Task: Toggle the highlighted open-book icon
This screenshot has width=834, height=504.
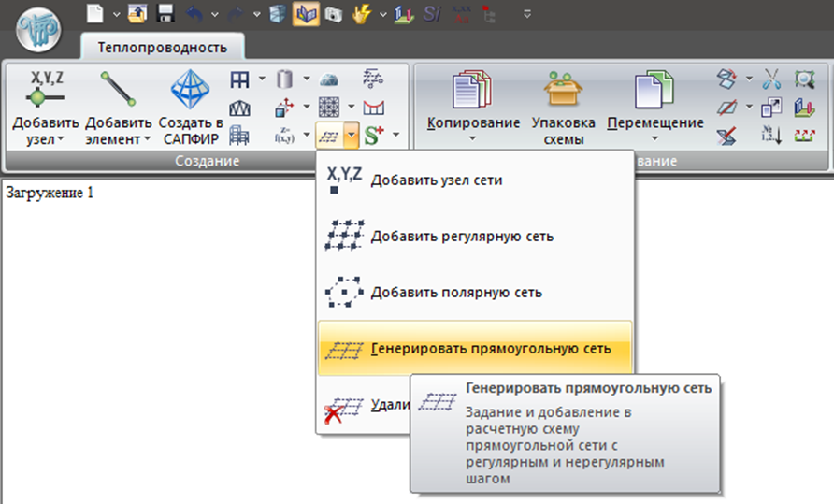Action: click(306, 14)
